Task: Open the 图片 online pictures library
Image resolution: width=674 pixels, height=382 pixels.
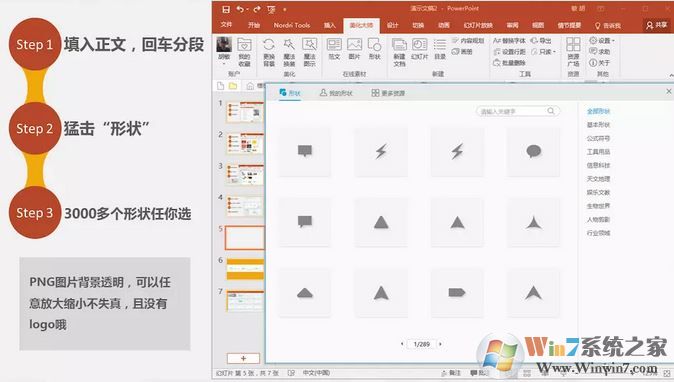Action: pos(354,49)
